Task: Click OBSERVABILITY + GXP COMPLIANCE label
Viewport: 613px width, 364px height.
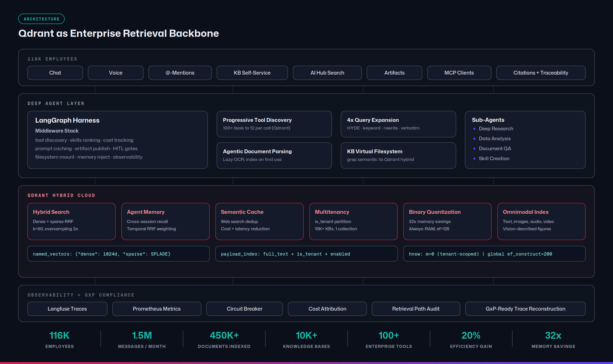Action: [x=81, y=295]
